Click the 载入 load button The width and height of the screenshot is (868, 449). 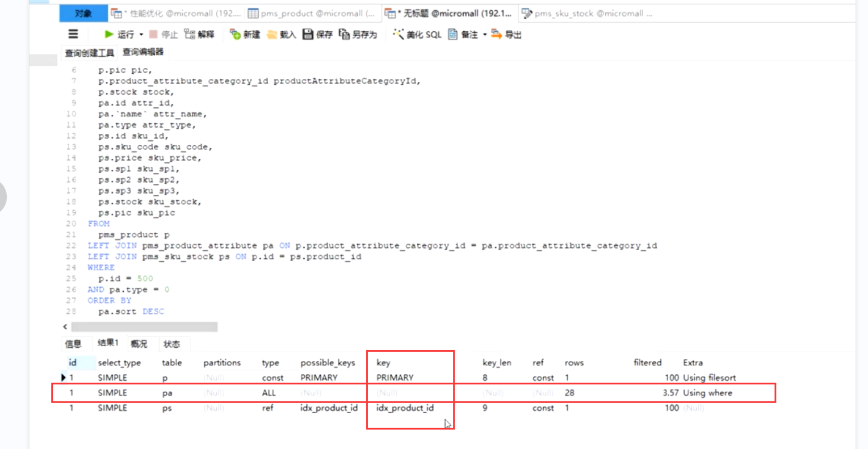(x=282, y=35)
